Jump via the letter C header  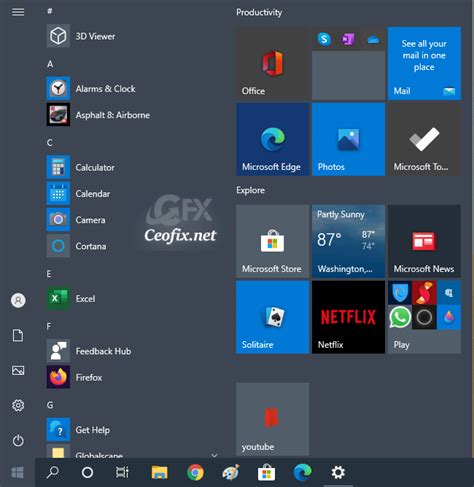tap(50, 143)
